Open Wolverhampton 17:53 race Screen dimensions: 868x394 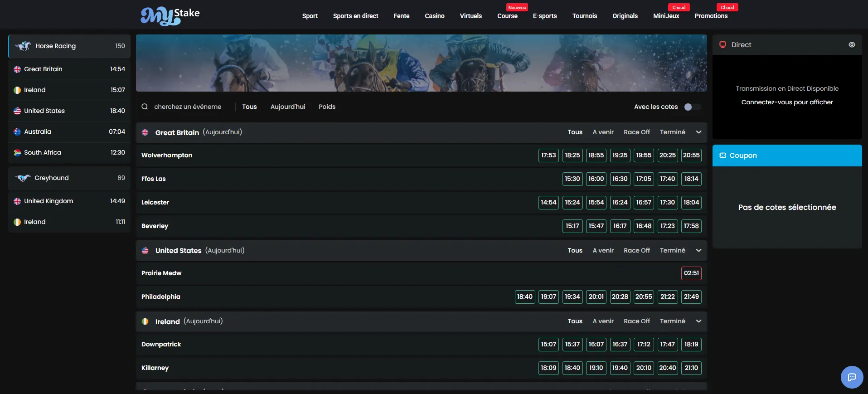[548, 155]
